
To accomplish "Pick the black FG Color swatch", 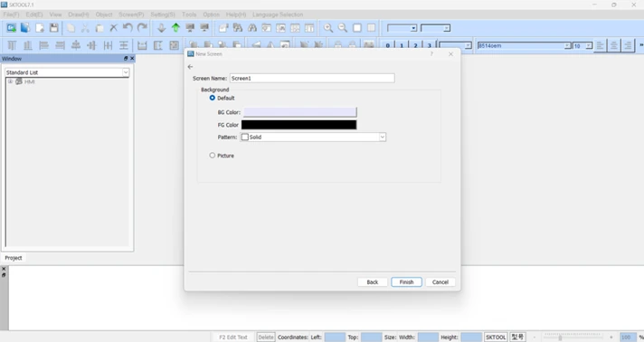I will click(299, 125).
